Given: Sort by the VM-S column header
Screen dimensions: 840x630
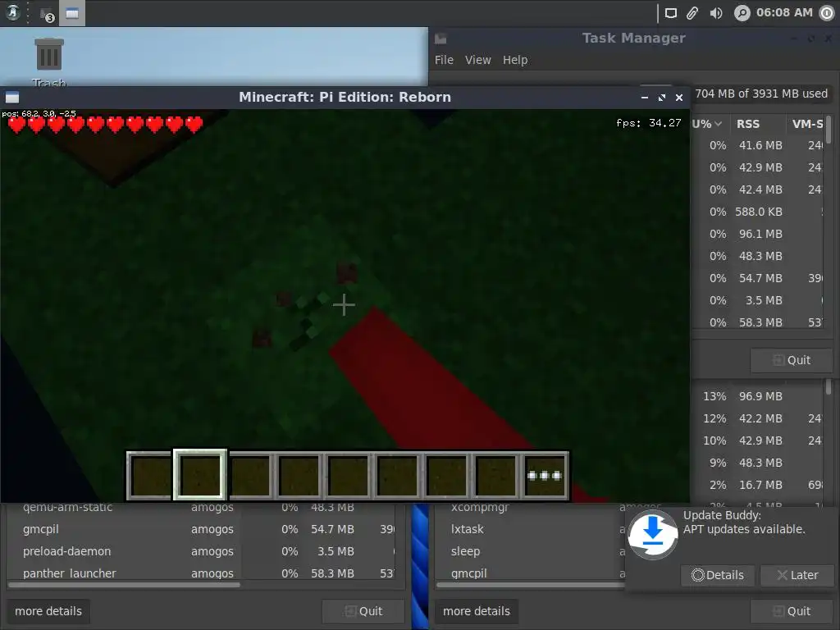Looking at the screenshot, I should pos(806,124).
